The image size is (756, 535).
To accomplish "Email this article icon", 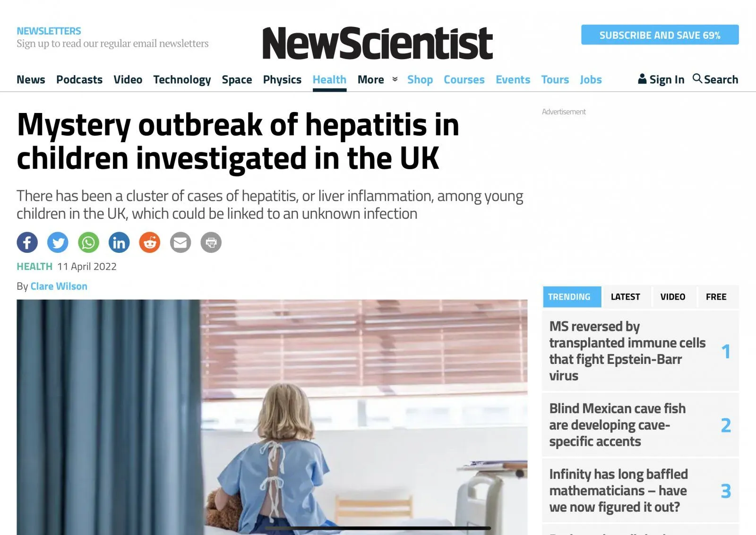I will click(180, 242).
